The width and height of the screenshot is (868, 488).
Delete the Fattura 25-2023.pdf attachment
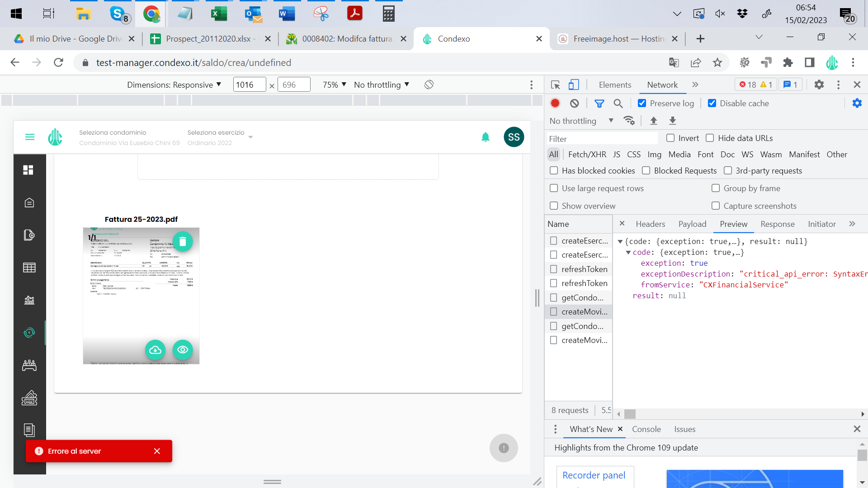point(183,242)
